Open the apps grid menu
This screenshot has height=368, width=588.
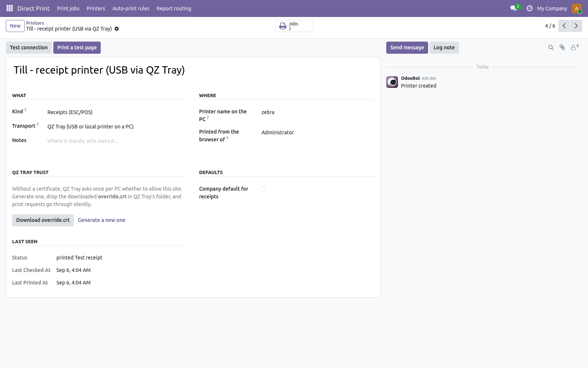10,8
